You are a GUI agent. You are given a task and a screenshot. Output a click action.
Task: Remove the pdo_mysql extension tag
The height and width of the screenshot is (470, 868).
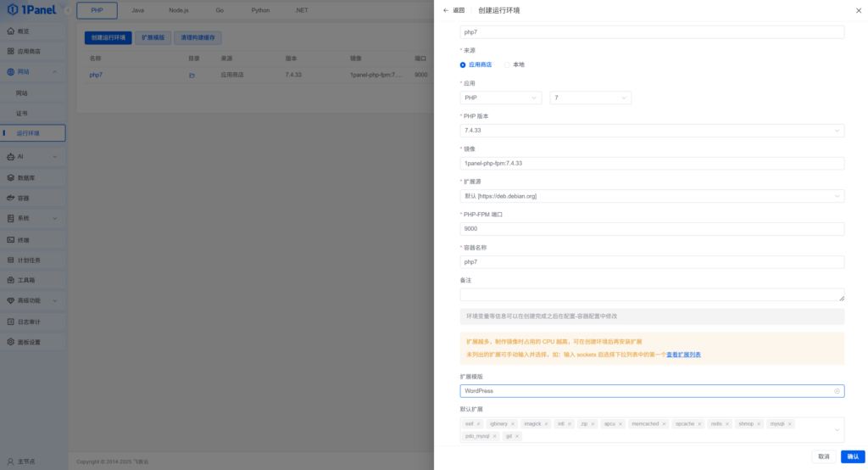(495, 436)
